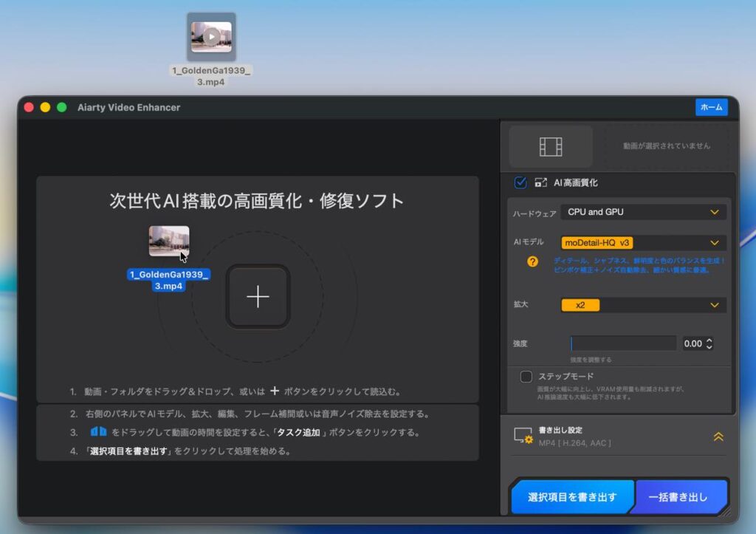Open the ハードウェア CPU and GPU dropdown
Screen dimensions: 756x534
pyautogui.click(x=643, y=212)
